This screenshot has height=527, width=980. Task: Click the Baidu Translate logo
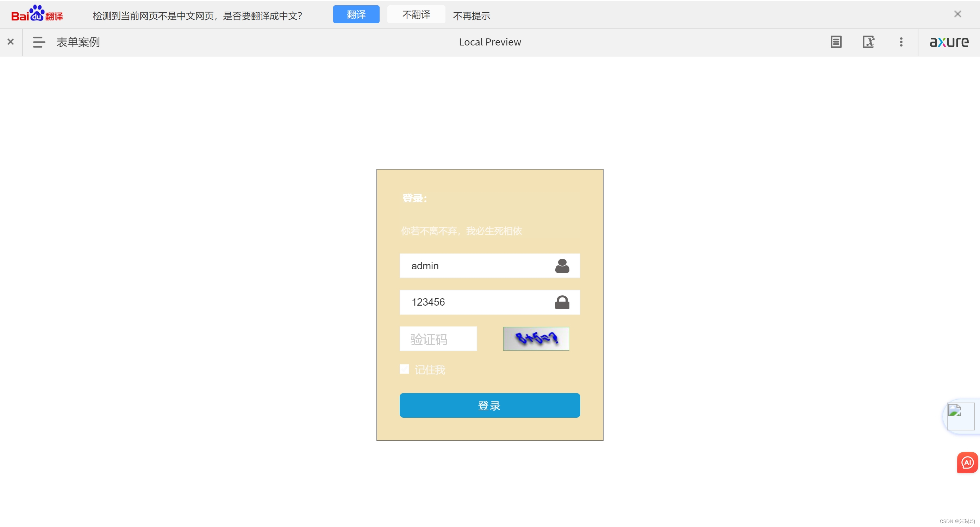37,14
